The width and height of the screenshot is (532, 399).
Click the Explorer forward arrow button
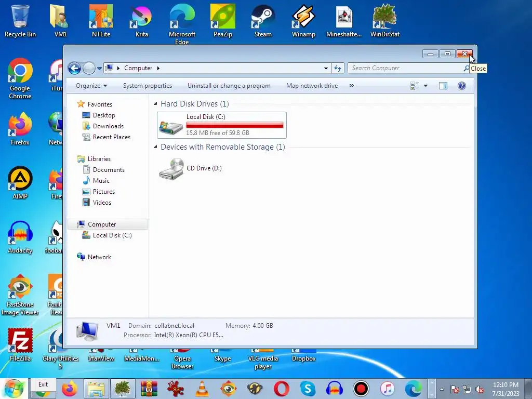(89, 68)
